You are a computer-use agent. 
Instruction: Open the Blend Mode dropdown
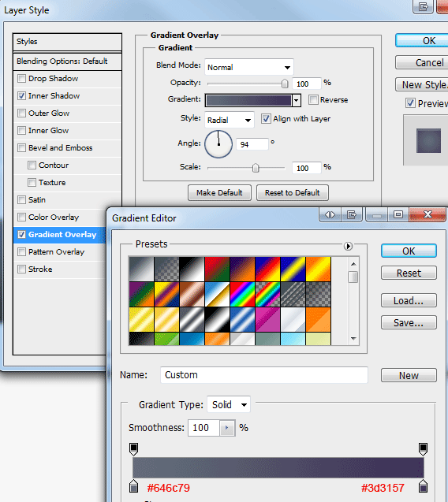(249, 67)
